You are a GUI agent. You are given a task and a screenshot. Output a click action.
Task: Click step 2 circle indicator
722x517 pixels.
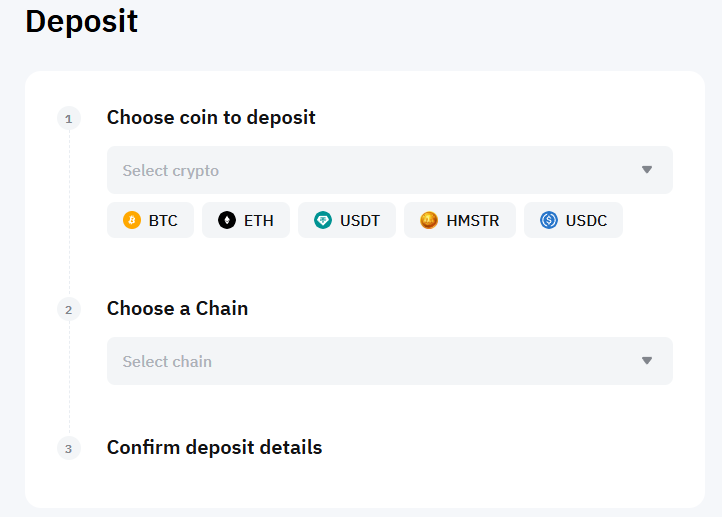click(x=69, y=309)
